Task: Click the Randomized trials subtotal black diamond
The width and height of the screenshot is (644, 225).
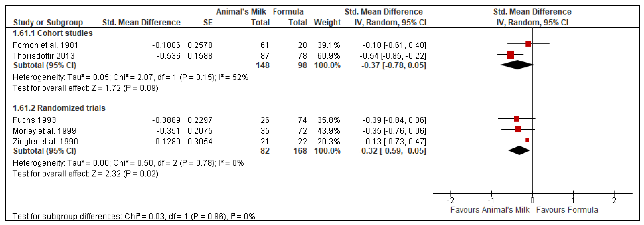Action: 519,150
